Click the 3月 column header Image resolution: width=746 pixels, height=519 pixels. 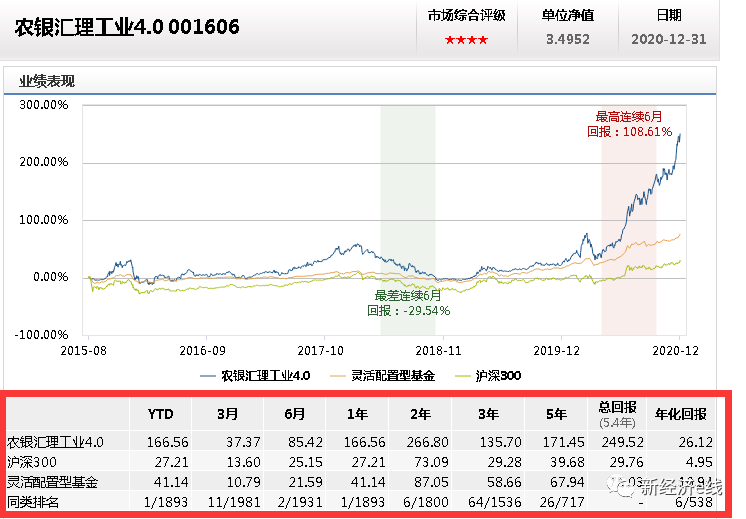tap(227, 414)
